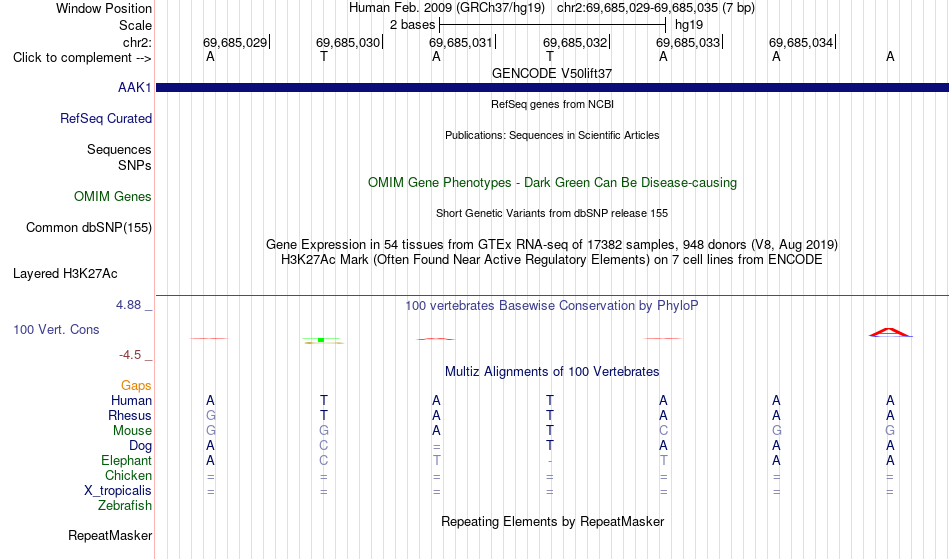Click the 69,685,029 position label

(x=235, y=43)
